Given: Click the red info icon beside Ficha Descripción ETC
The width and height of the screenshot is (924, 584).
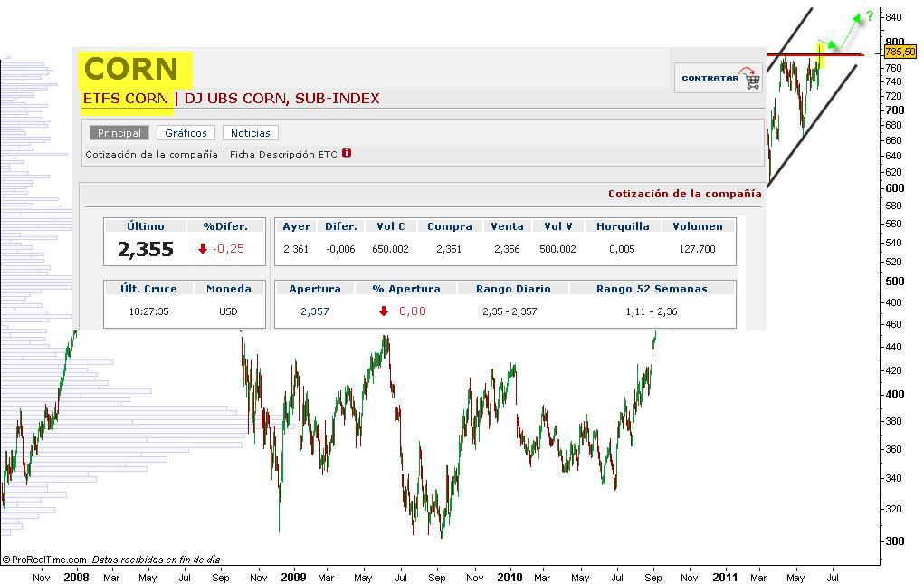Looking at the screenshot, I should [347, 153].
